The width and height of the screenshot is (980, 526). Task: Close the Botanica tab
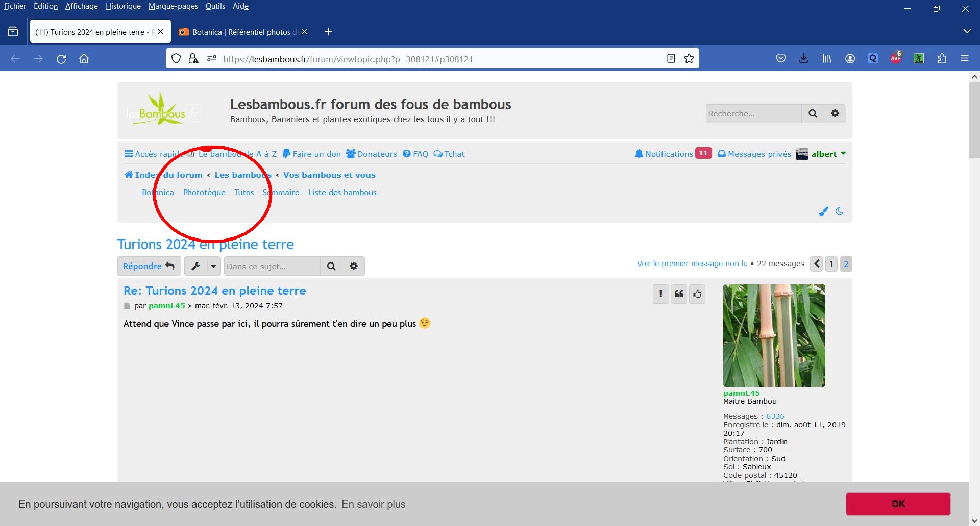305,32
